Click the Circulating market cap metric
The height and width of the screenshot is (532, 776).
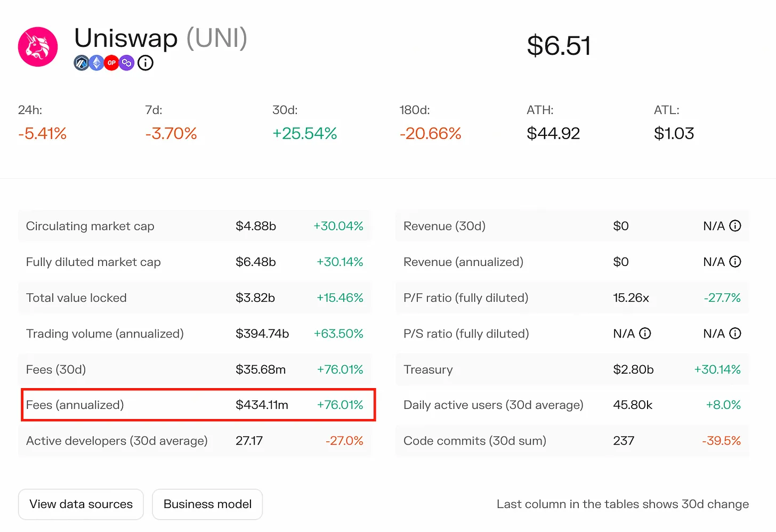(90, 226)
